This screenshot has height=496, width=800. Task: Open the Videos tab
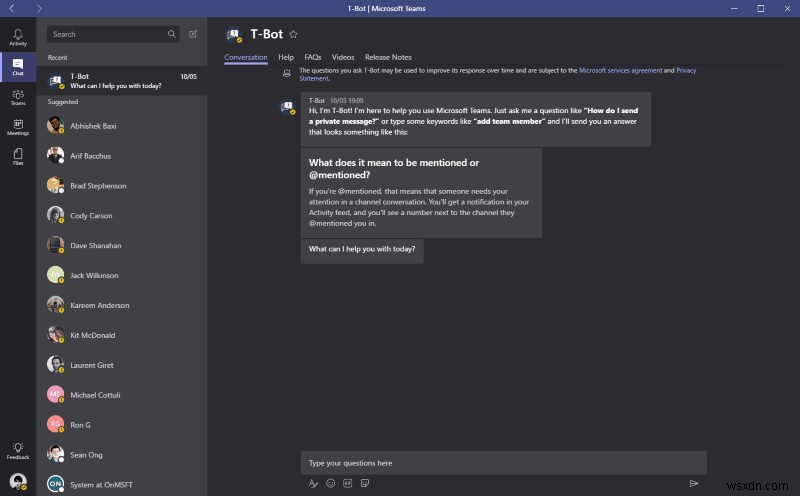tap(343, 57)
